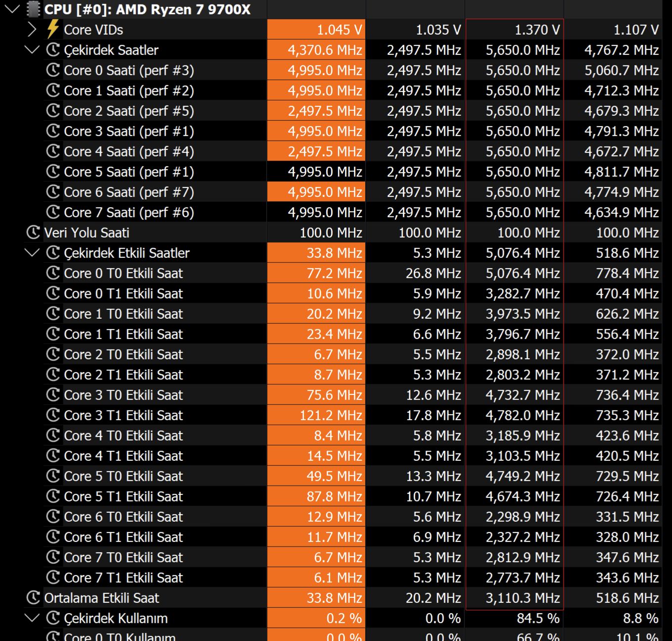
Task: Click the '5,060.7 MHz' Core 0 Saati value
Action: (622, 70)
